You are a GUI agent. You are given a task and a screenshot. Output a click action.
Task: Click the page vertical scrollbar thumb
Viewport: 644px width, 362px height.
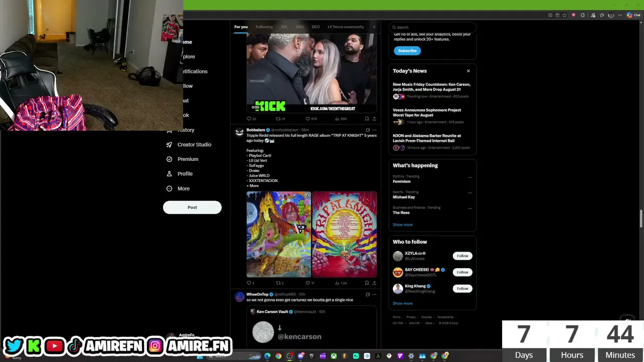tap(641, 219)
